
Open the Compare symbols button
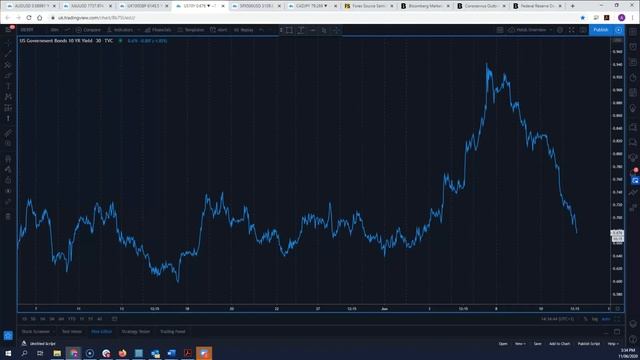[x=88, y=30]
